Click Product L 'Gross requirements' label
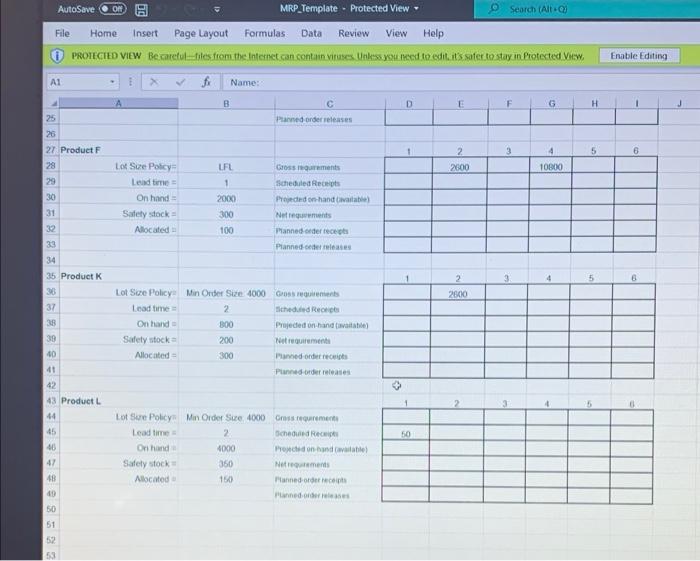The image size is (700, 561). (x=307, y=418)
